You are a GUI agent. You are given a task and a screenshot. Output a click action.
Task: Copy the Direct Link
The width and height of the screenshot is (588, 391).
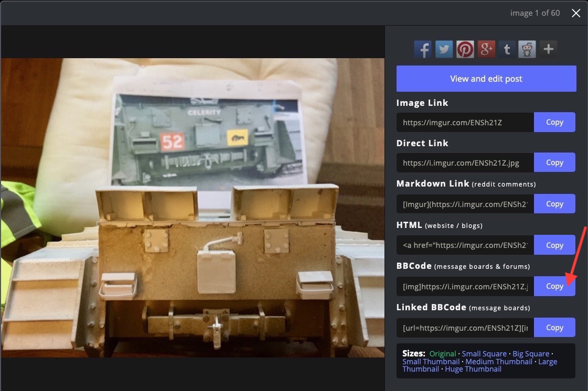coord(554,162)
